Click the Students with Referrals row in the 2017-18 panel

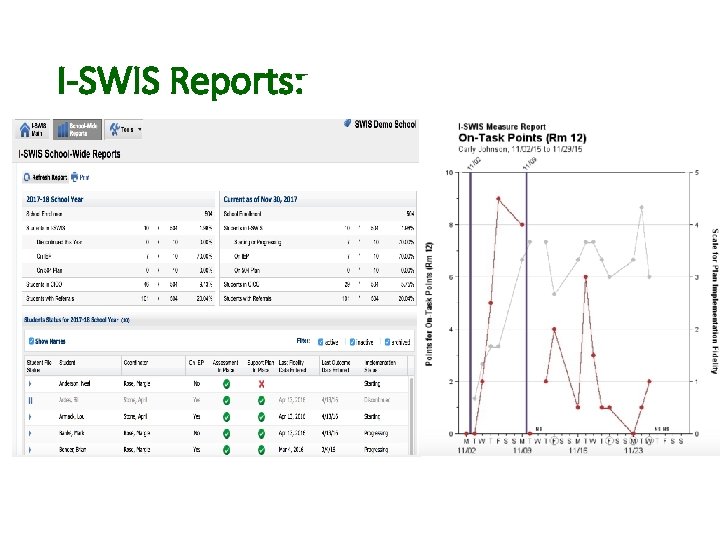119,298
